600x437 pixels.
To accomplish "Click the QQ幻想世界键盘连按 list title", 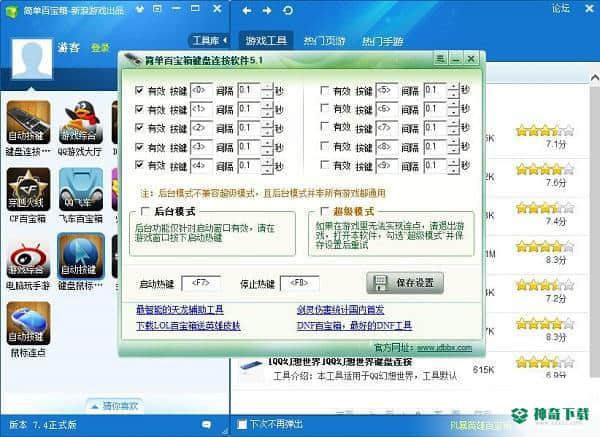I will 340,362.
